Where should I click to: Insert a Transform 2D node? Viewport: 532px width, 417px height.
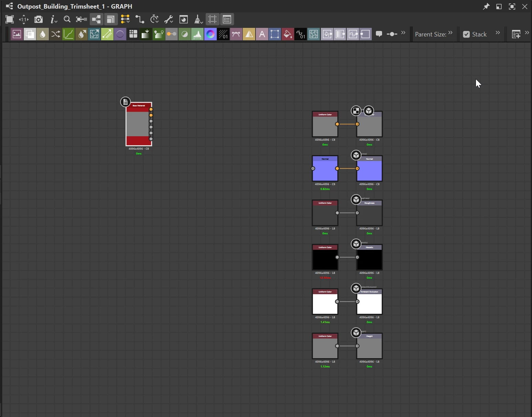[275, 34]
